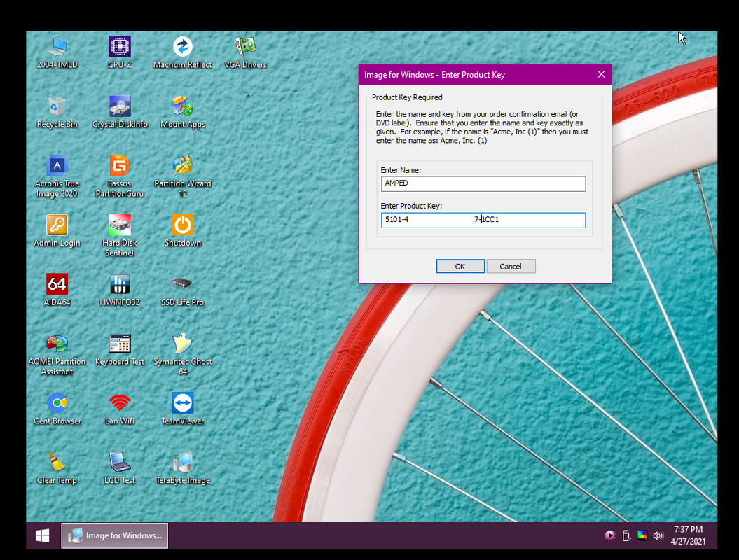Open the purple media player tray icon
The height and width of the screenshot is (560, 739).
pyautogui.click(x=610, y=535)
